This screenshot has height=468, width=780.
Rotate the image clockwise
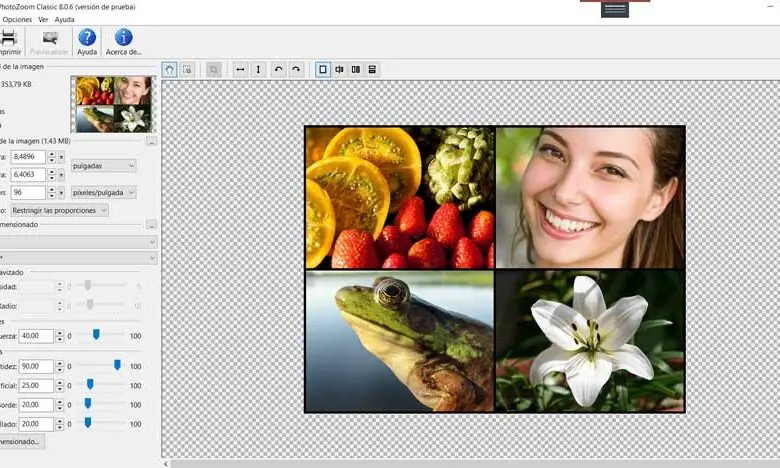[x=296, y=69]
